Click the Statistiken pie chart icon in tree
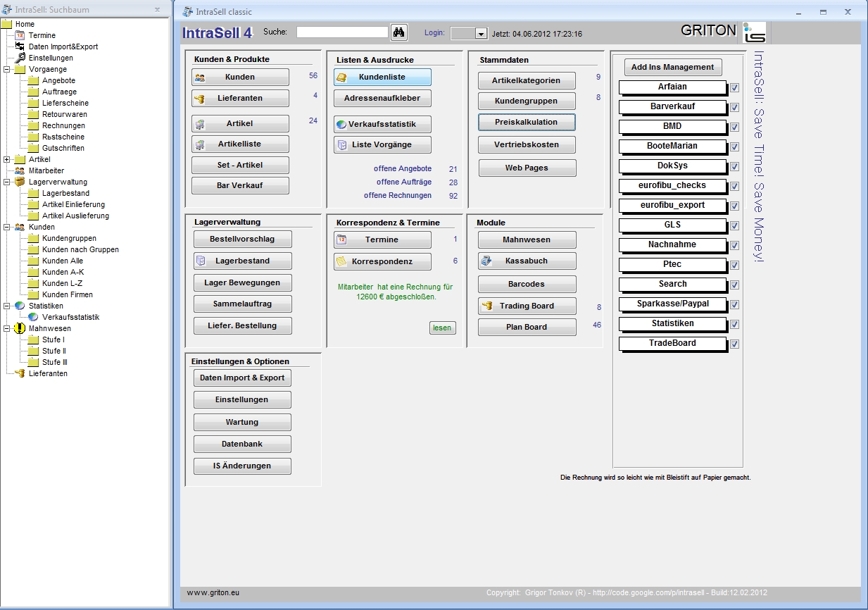Screen dimensions: 868x610 pos(20,306)
